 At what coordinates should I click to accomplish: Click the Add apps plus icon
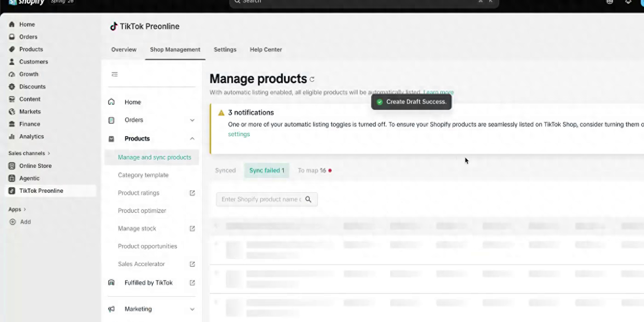(12, 222)
